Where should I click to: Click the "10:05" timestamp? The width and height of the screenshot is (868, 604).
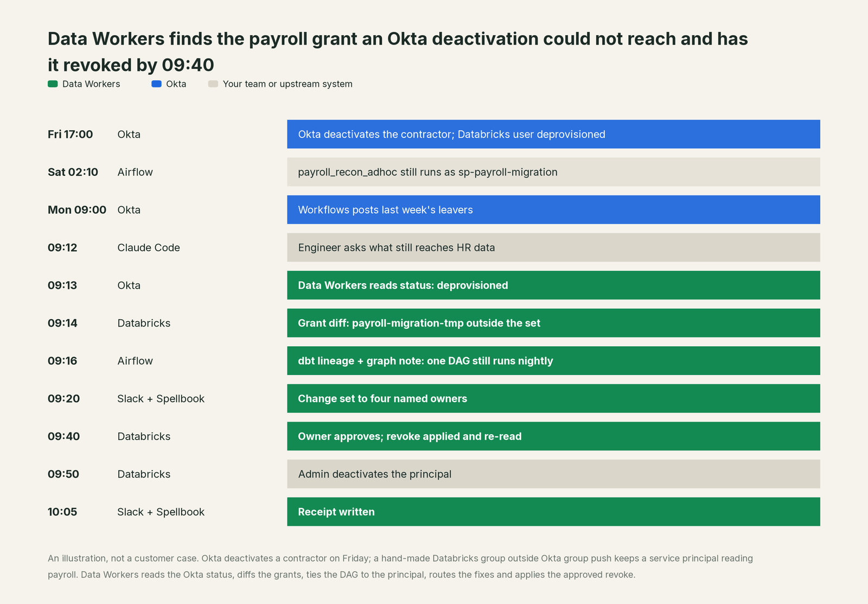[x=62, y=512]
